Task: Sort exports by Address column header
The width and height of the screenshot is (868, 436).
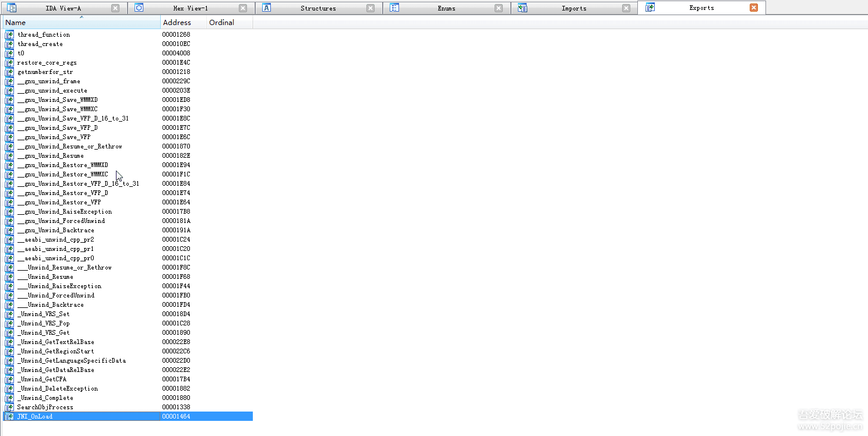Action: [184, 22]
